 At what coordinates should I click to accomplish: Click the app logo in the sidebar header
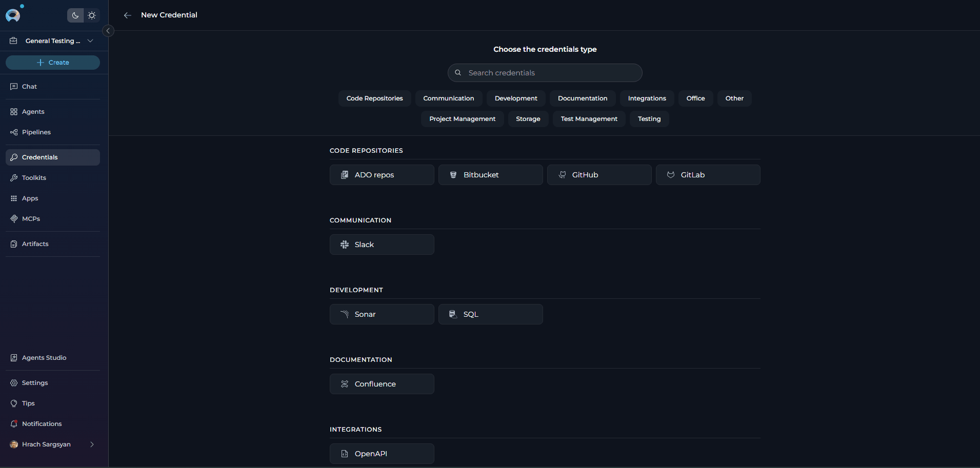pos(13,15)
